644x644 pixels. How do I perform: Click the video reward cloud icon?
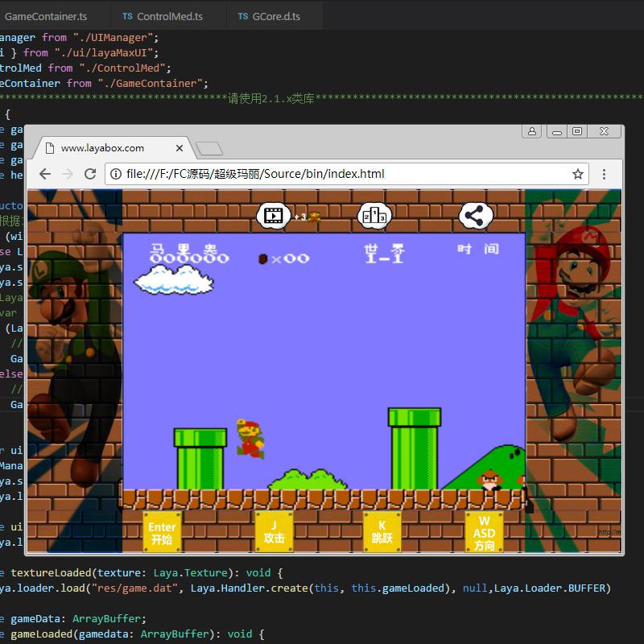pos(274,215)
